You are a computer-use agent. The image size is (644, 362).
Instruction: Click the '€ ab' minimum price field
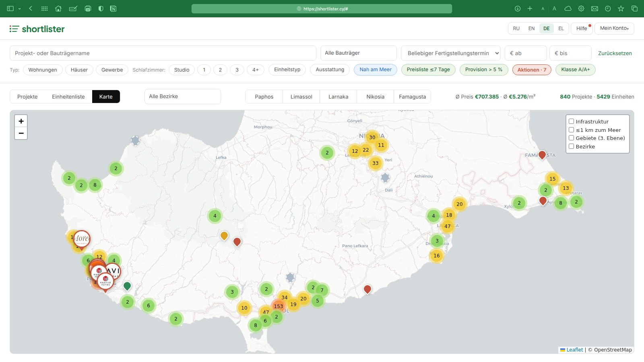[526, 53]
